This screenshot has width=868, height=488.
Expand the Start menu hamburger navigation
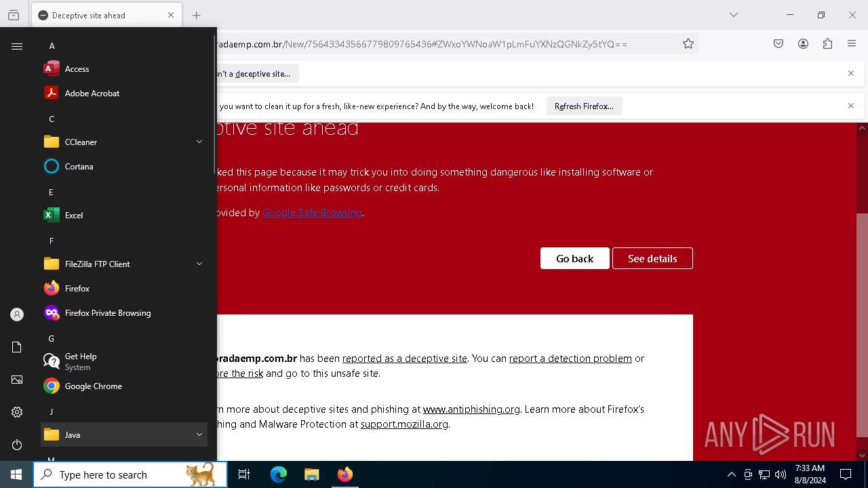coord(17,46)
